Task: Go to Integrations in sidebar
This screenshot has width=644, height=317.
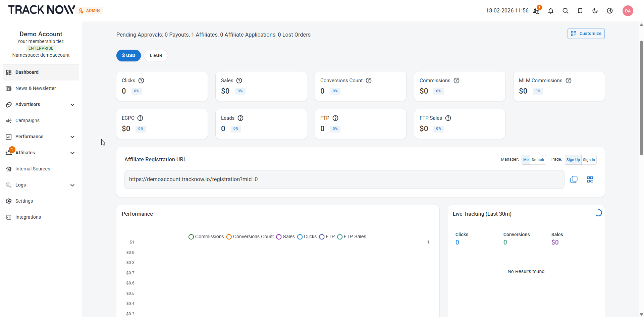Action: point(28,217)
